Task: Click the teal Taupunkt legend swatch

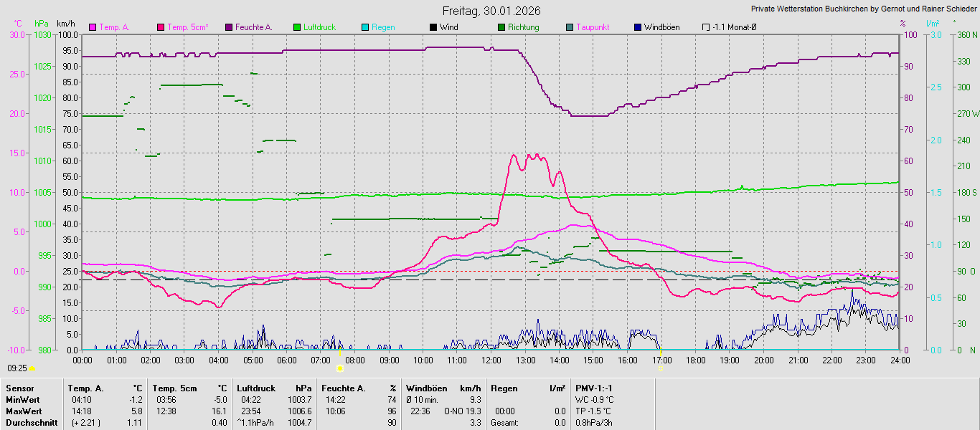Action: pos(570,27)
